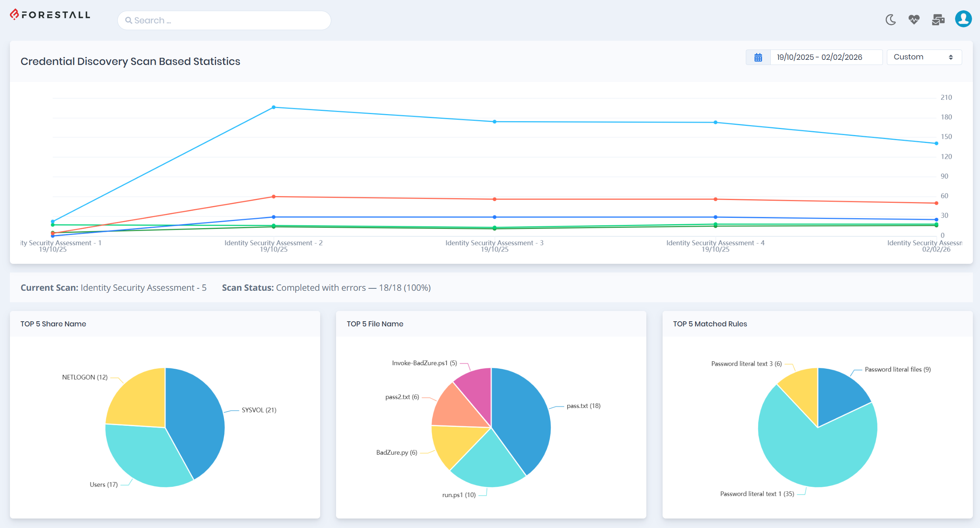
Task: Click the Identity Security Assessment - 2 data point
Action: tap(274, 107)
